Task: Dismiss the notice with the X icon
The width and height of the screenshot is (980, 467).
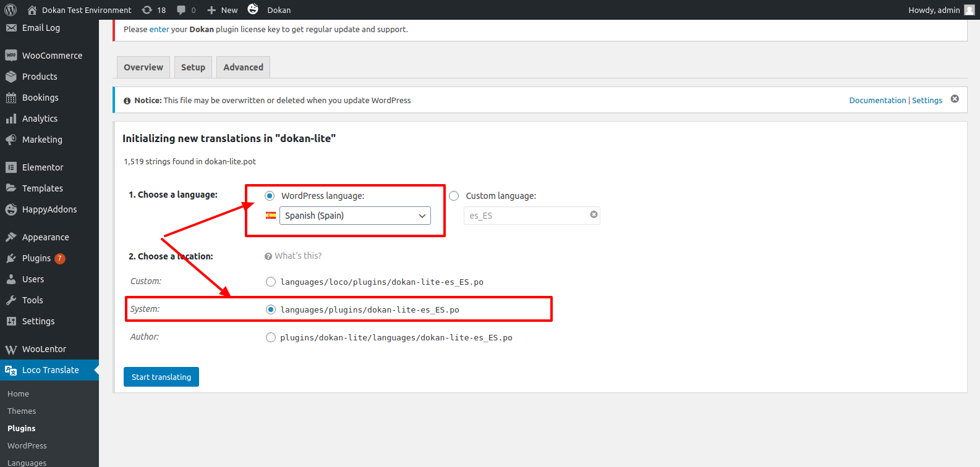Action: tap(955, 99)
